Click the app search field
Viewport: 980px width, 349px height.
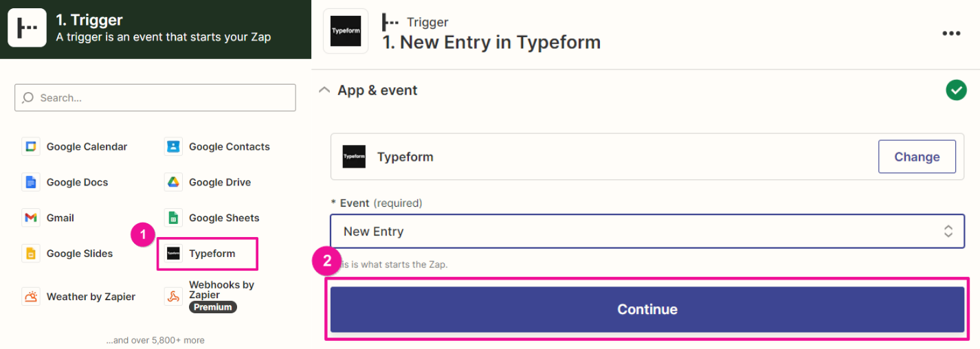155,98
